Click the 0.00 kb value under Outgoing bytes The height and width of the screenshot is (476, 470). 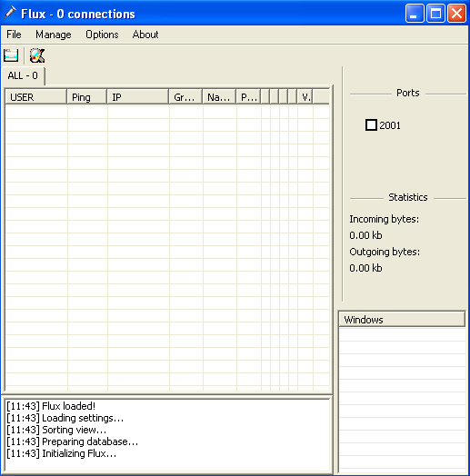coord(365,268)
